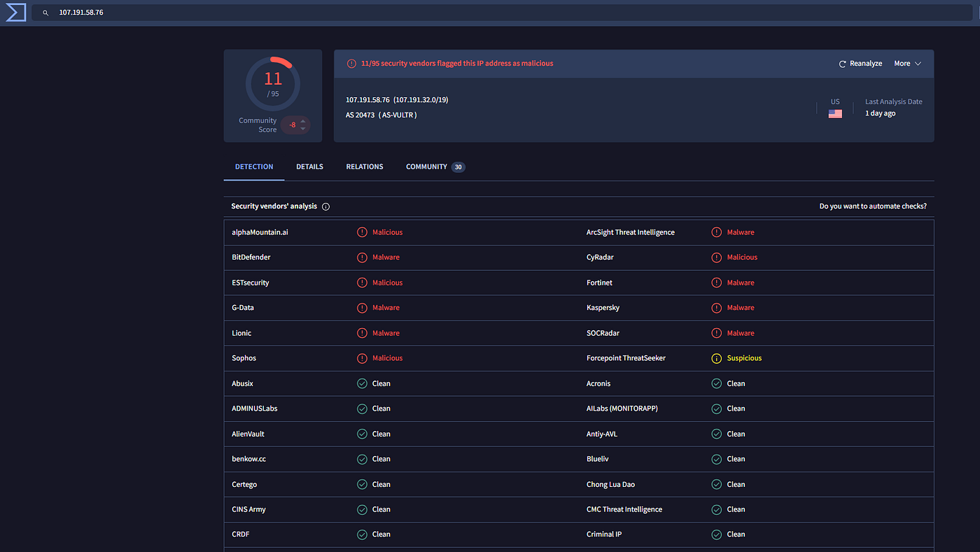Viewport: 980px width, 552px height.
Task: Expand the More dropdown menu
Action: click(908, 64)
